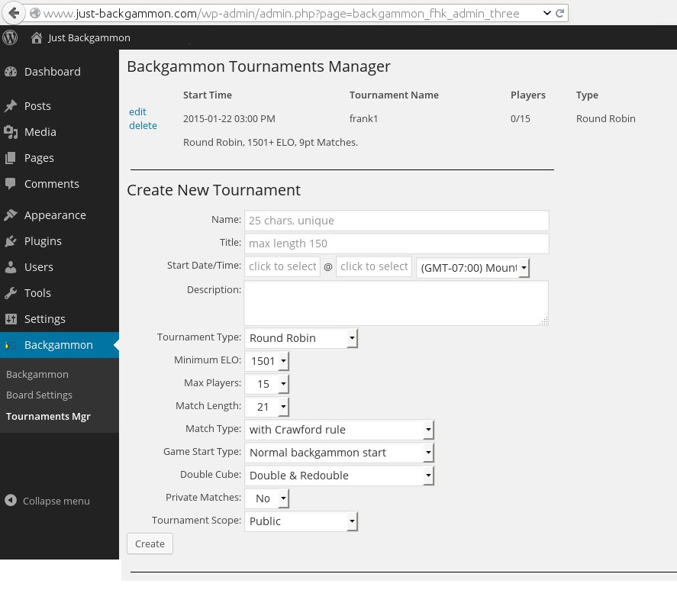
Task: Open the Private Matches dropdown
Action: pos(266,498)
